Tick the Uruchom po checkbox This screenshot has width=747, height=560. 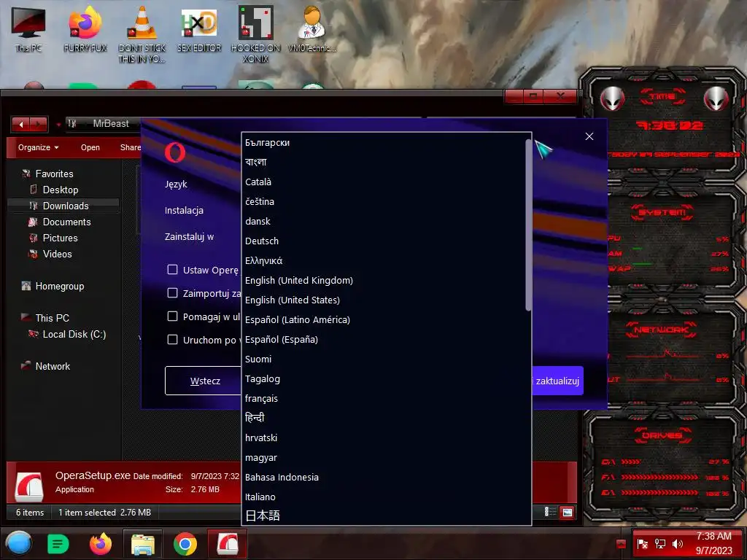click(x=172, y=340)
